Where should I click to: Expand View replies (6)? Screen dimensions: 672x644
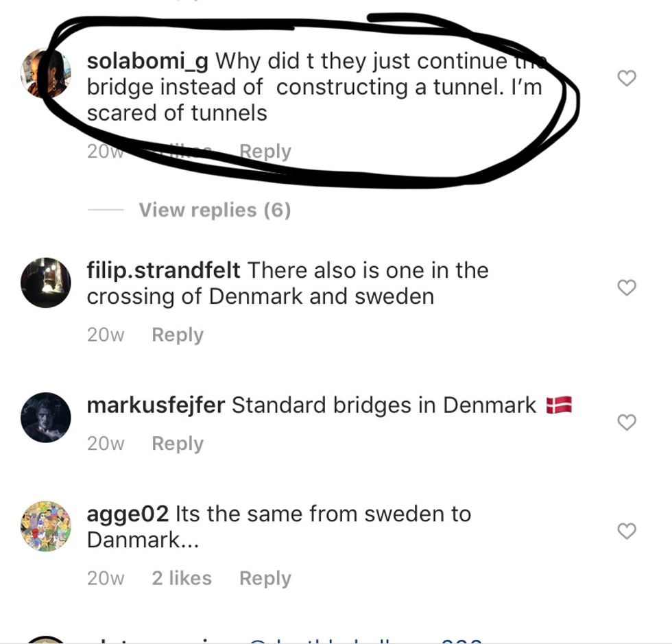[x=215, y=210]
